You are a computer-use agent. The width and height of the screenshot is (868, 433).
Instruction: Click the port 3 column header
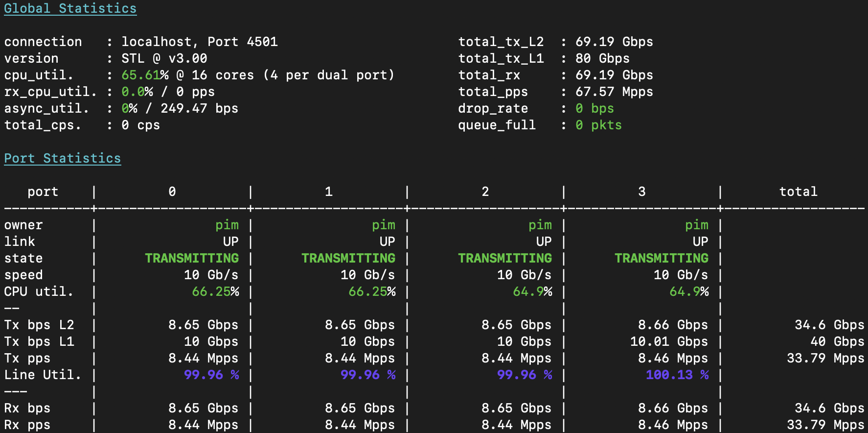tap(642, 192)
